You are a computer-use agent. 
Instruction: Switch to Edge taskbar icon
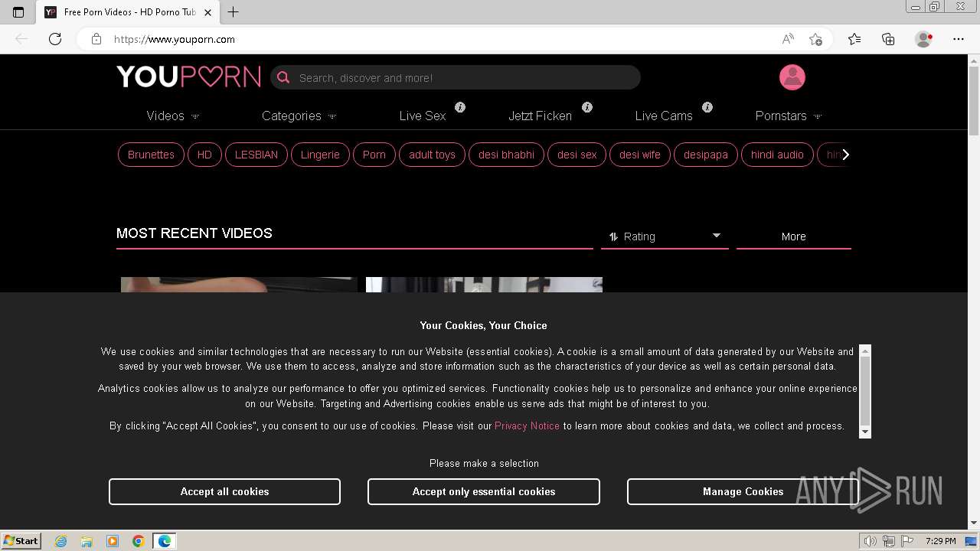(165, 541)
